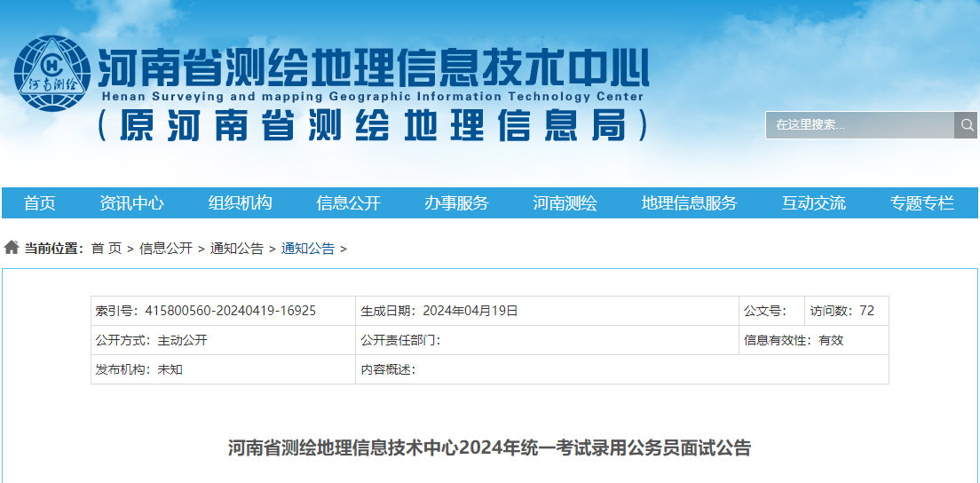Click the 发布机构：未知 cell
980x483 pixels.
[x=223, y=369]
